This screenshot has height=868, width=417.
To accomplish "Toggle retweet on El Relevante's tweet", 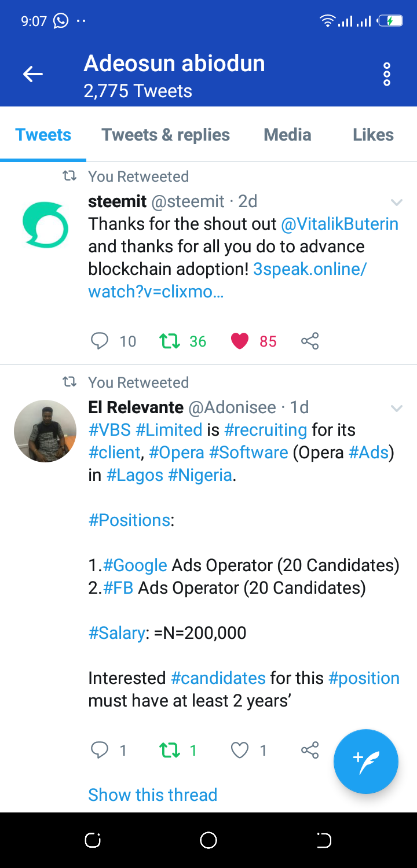I will [170, 751].
